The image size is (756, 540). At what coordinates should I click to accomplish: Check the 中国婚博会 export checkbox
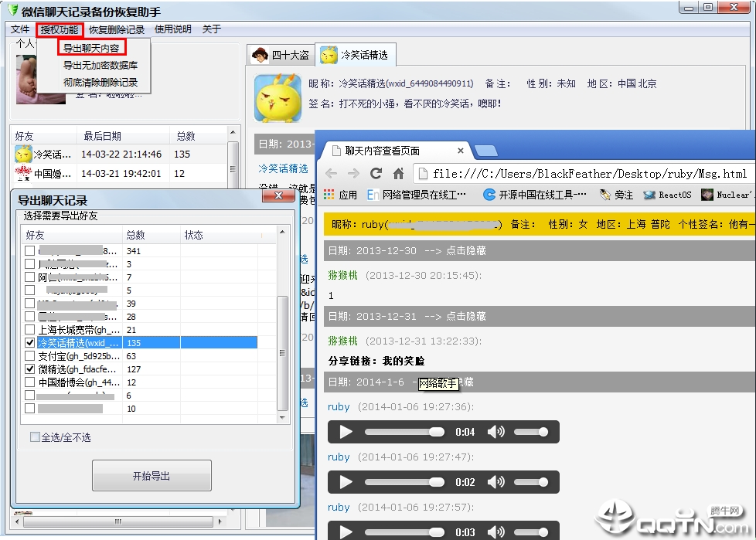click(30, 382)
